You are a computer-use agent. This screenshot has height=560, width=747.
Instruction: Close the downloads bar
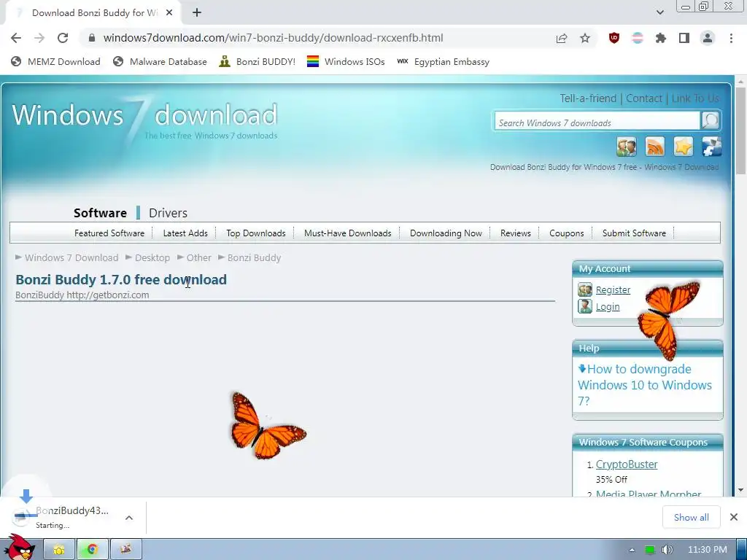pos(734,517)
